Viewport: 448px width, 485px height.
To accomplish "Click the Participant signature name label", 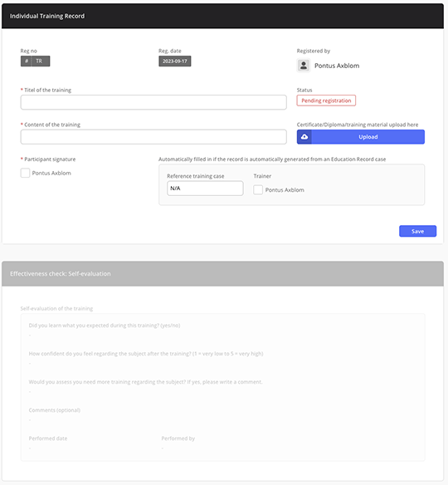I will (51, 173).
